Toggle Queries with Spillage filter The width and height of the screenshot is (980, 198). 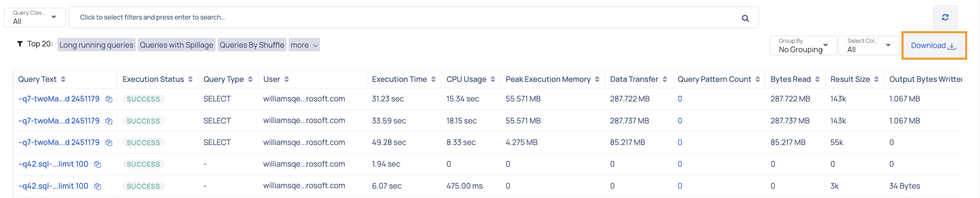coord(177,45)
